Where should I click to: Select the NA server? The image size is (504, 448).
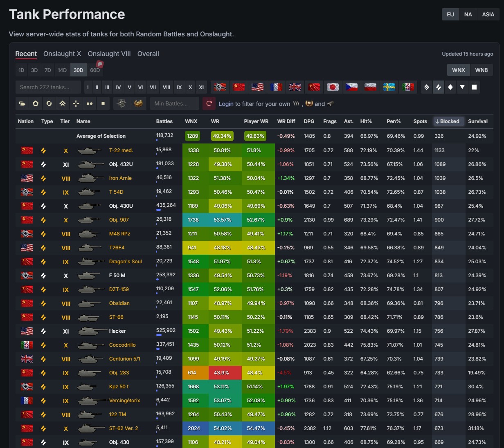tap(468, 14)
